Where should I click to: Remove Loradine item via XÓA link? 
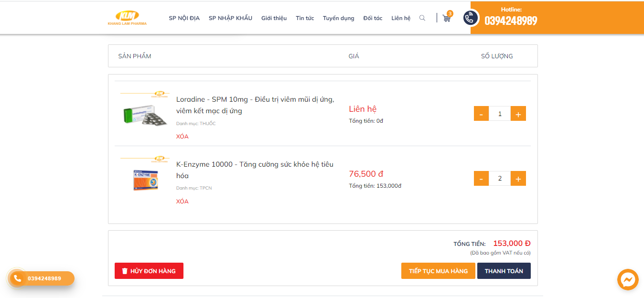click(x=182, y=137)
